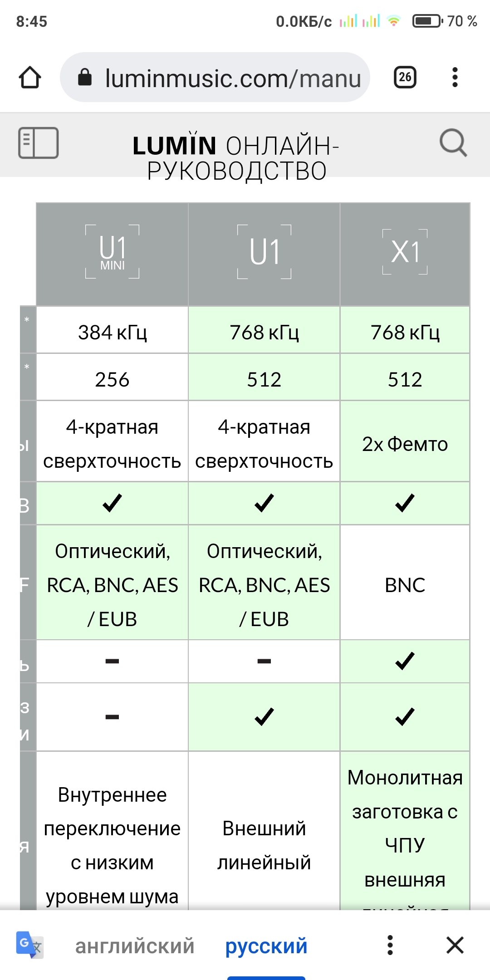Switch translation to русский
Screen dimensions: 490x980
click(x=266, y=946)
